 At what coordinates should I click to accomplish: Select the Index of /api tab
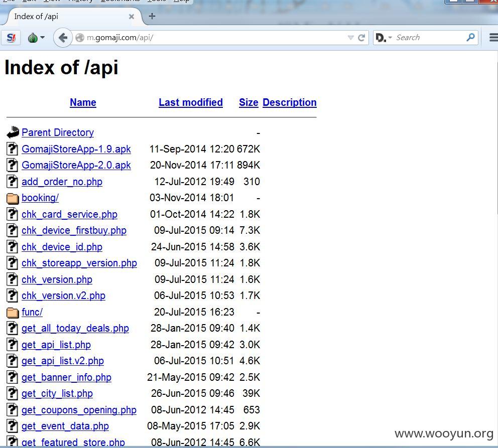73,17
